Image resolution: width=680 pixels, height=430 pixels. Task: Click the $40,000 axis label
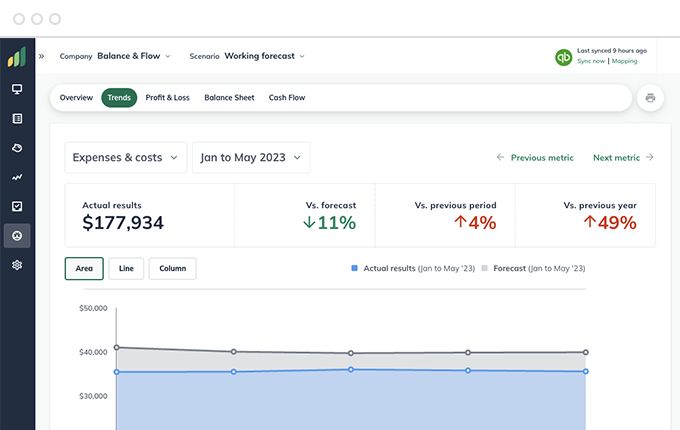tap(93, 352)
